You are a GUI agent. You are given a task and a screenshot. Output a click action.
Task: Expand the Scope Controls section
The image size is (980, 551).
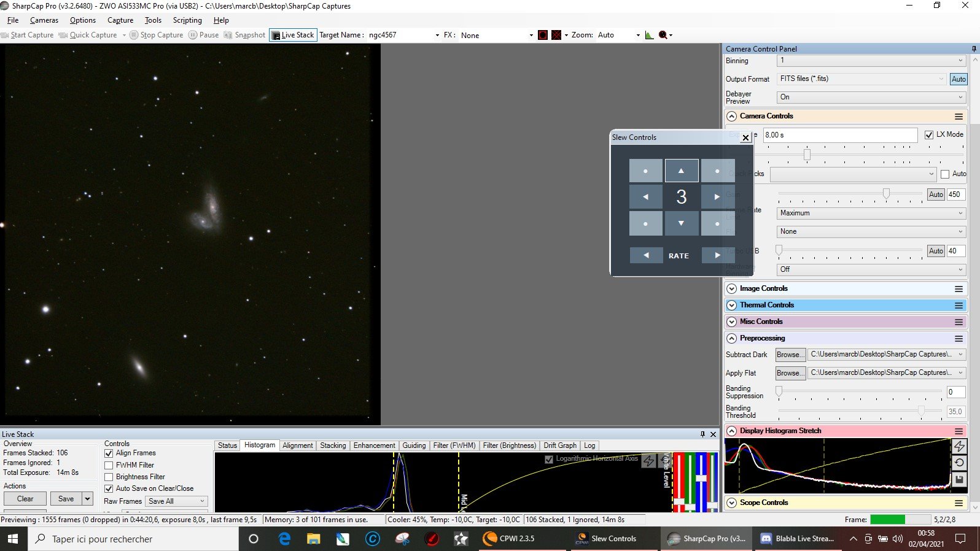coord(731,503)
